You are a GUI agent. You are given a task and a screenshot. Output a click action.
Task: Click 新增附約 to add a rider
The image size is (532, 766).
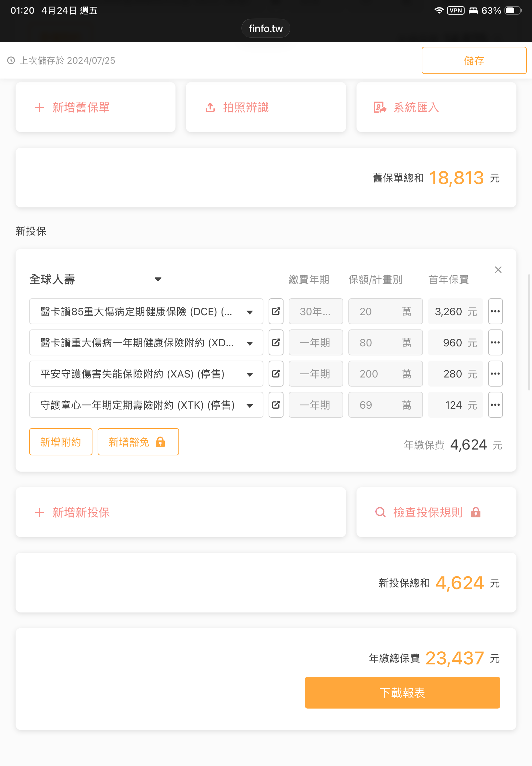click(61, 441)
